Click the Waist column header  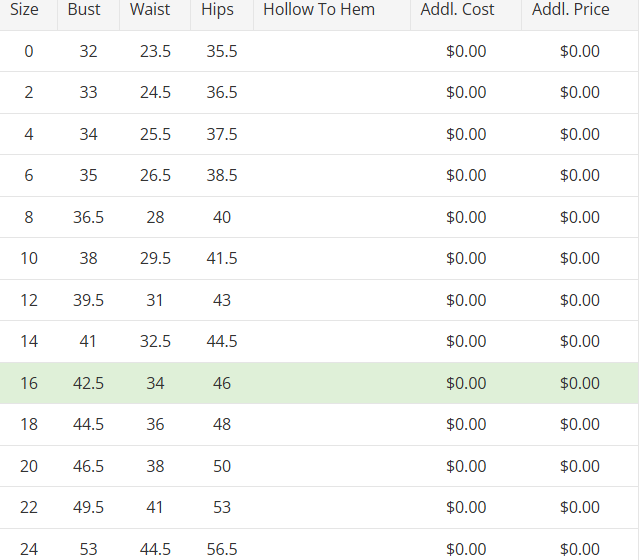(x=150, y=10)
